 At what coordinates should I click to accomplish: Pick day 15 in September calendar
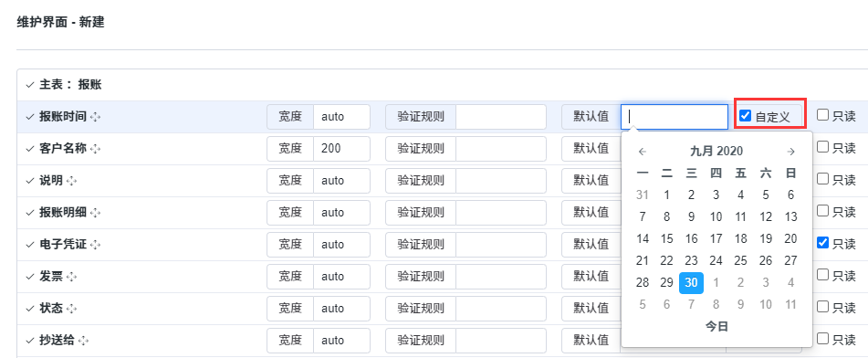tap(667, 239)
